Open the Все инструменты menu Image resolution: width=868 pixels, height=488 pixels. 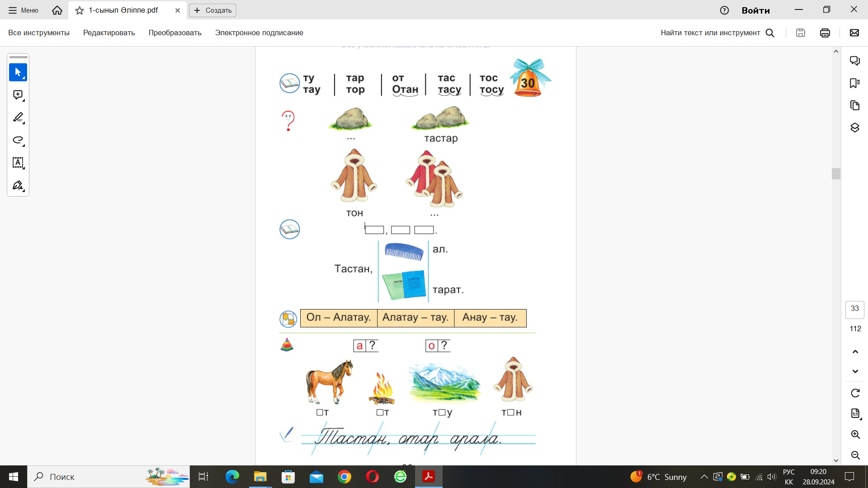(39, 33)
